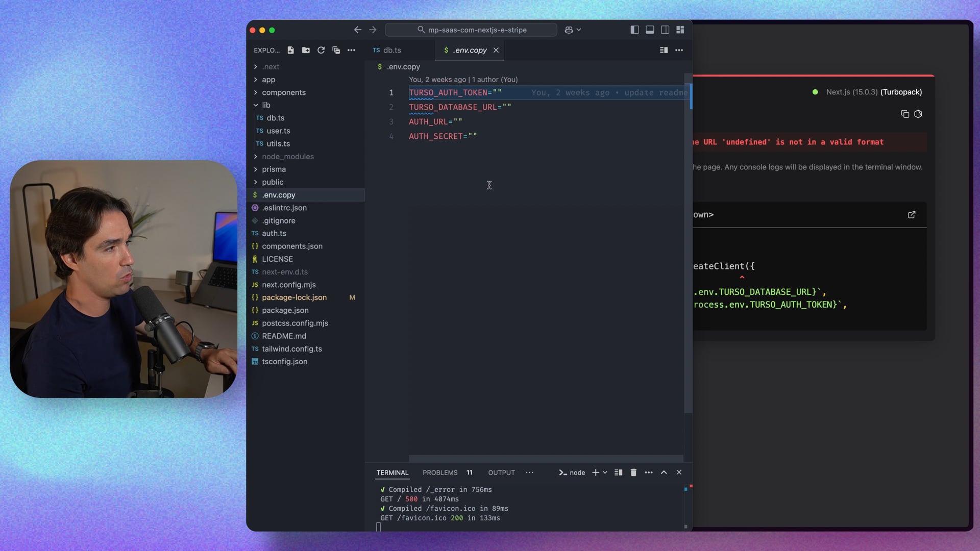Toggle the bottom panel layout button
980x551 pixels.
point(650,30)
